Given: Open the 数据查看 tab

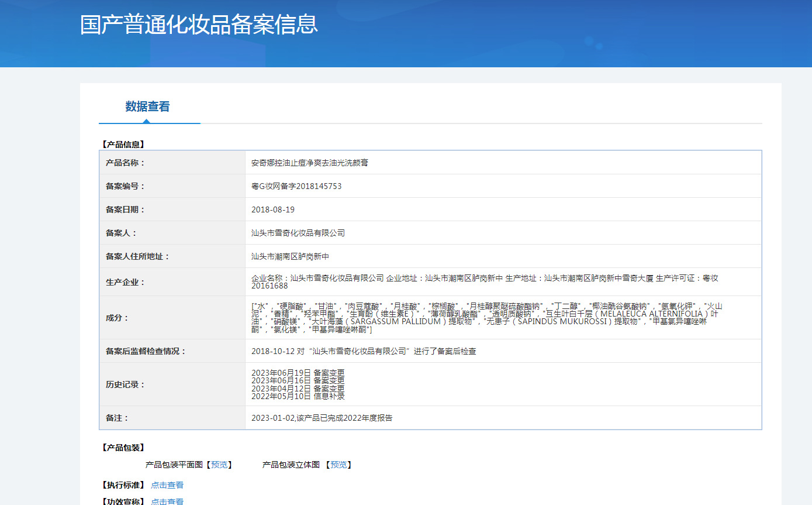Looking at the screenshot, I should click(x=147, y=107).
